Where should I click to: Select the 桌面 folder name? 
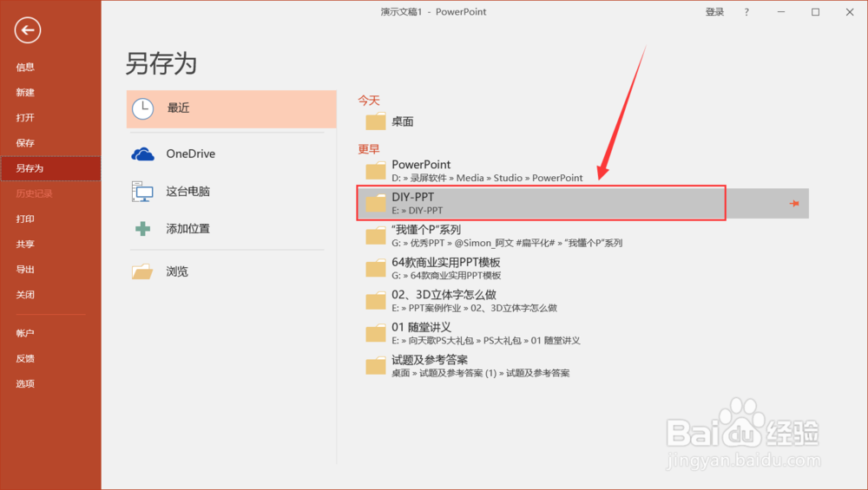[x=403, y=121]
